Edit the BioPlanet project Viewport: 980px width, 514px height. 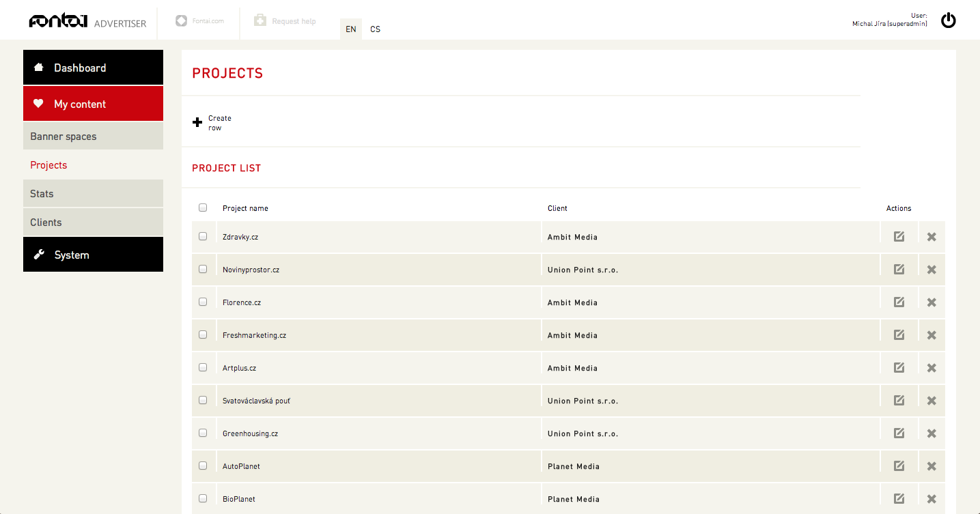click(x=899, y=499)
